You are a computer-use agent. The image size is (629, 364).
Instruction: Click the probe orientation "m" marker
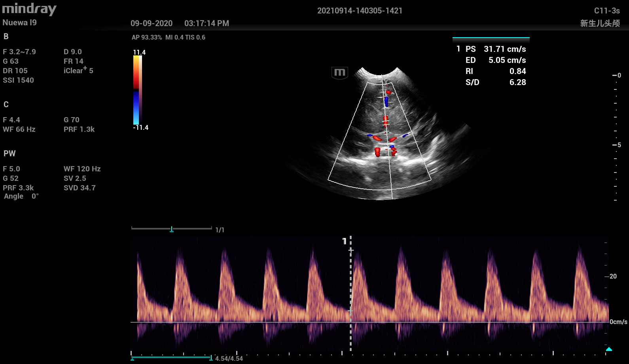click(x=339, y=73)
